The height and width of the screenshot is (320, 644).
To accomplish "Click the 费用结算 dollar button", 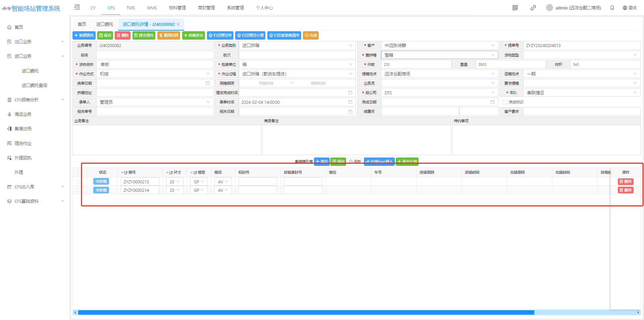I will click(x=169, y=35).
